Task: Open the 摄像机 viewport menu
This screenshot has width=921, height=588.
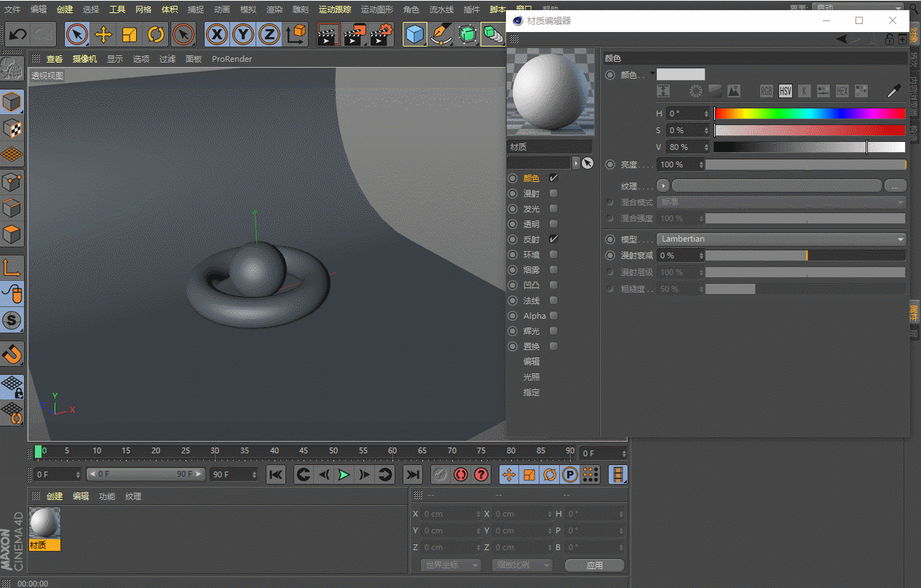Action: pyautogui.click(x=84, y=59)
